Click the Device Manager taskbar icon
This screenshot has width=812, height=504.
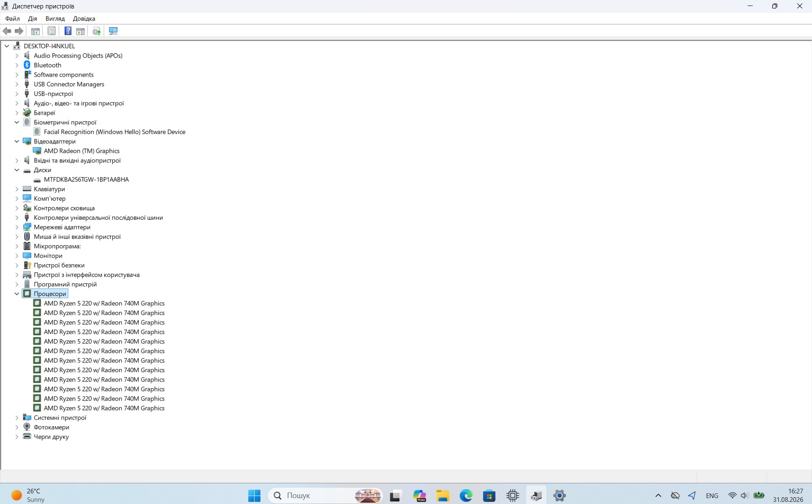(x=536, y=495)
